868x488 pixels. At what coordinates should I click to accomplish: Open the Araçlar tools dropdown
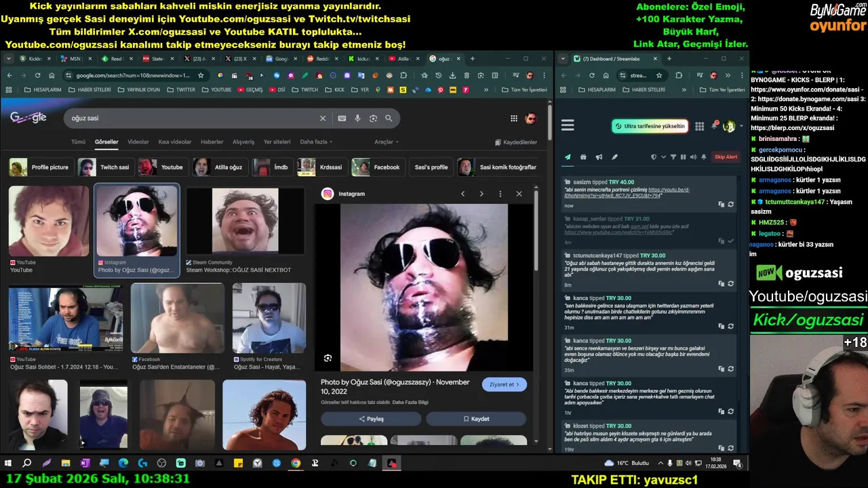pos(387,142)
